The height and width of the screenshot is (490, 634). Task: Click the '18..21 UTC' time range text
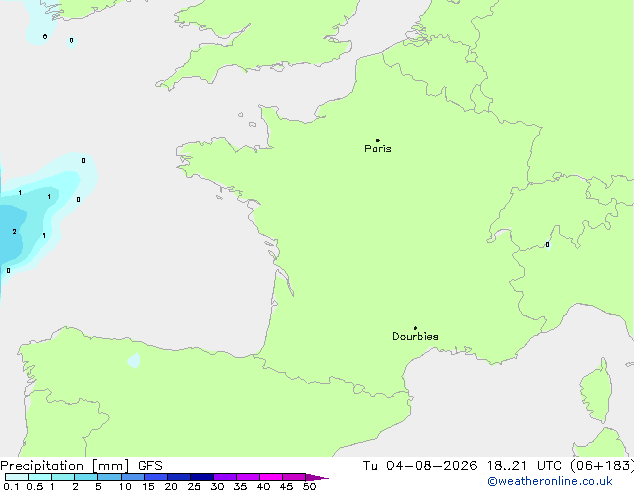tap(524, 466)
